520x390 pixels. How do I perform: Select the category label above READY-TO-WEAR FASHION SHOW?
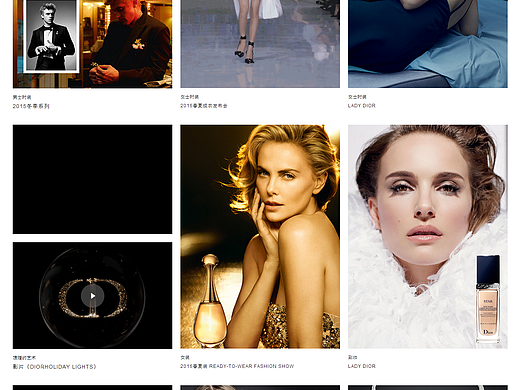(185, 357)
